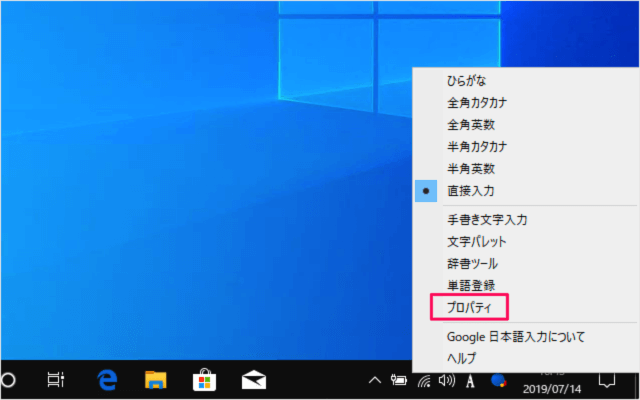
Task: Select 直接入力 input mode
Action: 470,190
